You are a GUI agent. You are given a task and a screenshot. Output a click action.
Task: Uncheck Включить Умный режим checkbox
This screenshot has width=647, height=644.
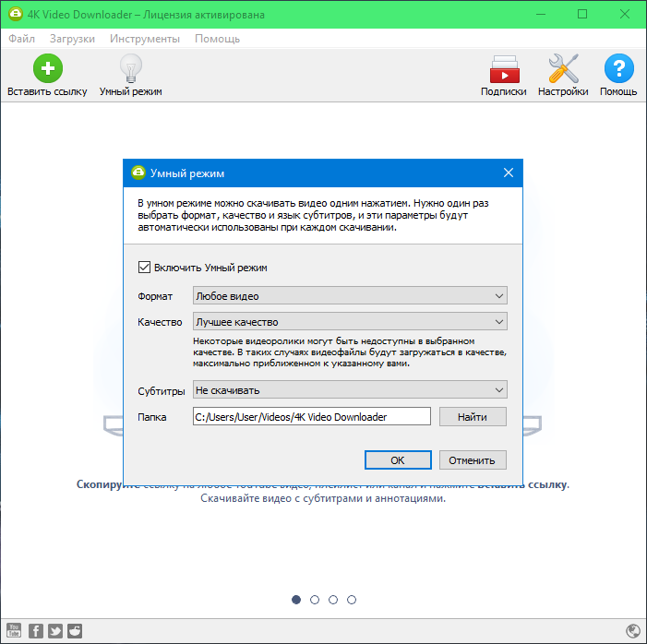pos(144,268)
